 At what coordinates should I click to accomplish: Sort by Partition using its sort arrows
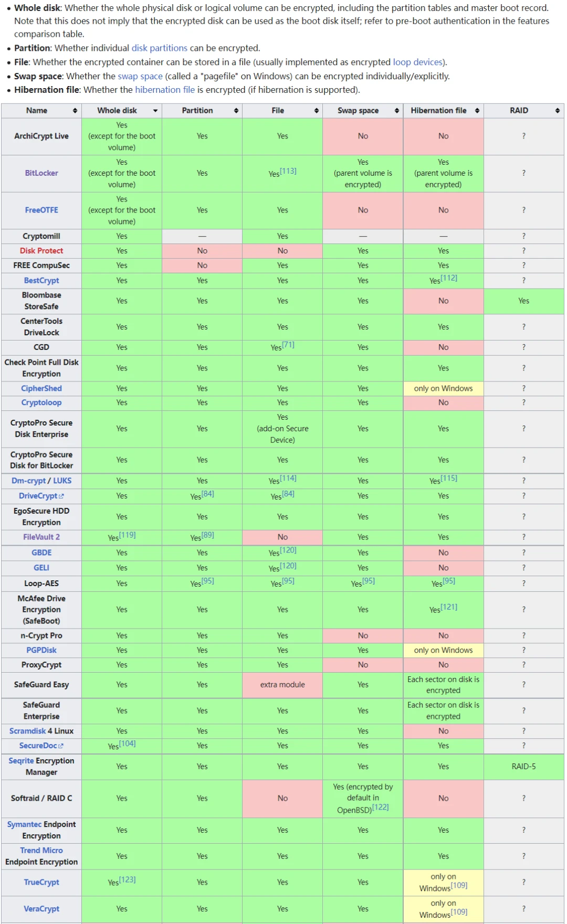point(236,111)
